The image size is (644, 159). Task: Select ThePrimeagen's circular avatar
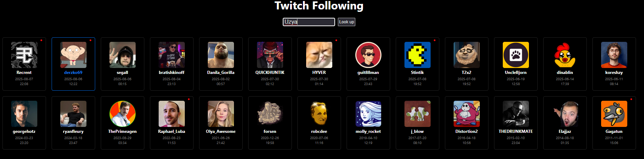click(122, 114)
